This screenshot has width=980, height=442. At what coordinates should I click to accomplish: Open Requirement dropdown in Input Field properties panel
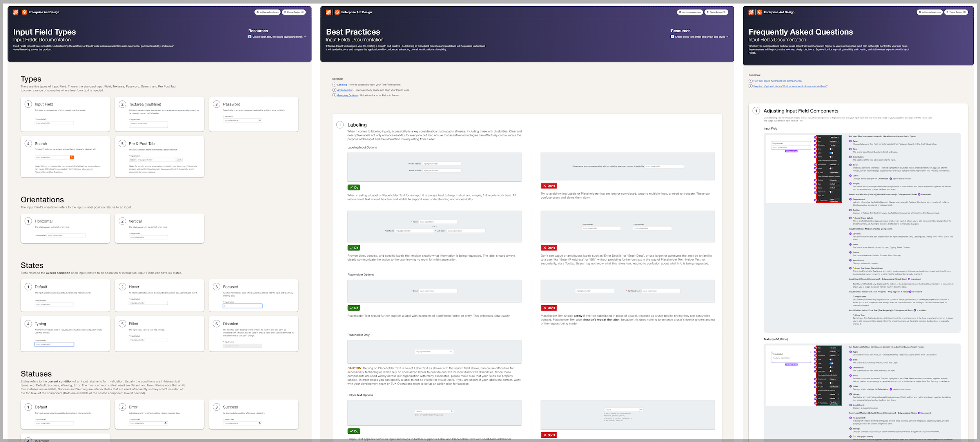(x=835, y=165)
